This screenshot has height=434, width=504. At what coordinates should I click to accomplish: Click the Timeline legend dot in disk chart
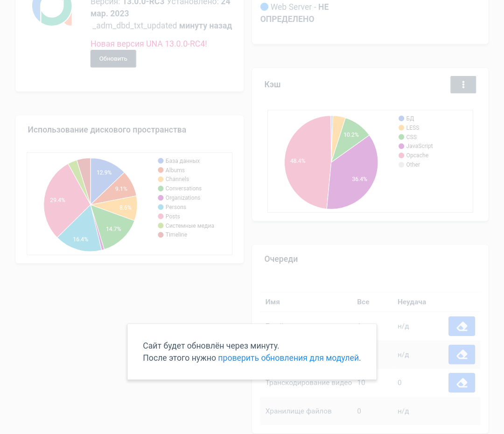[161, 235]
